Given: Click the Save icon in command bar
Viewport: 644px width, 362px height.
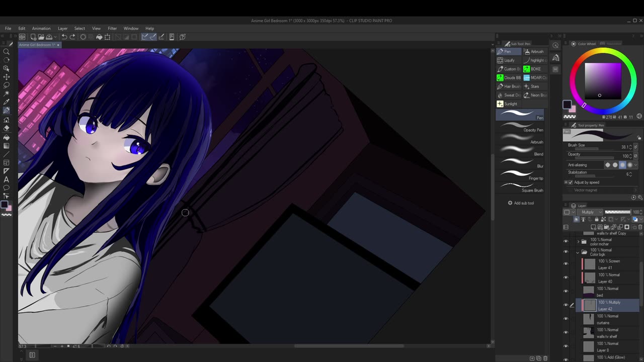Looking at the screenshot, I should click(x=49, y=37).
